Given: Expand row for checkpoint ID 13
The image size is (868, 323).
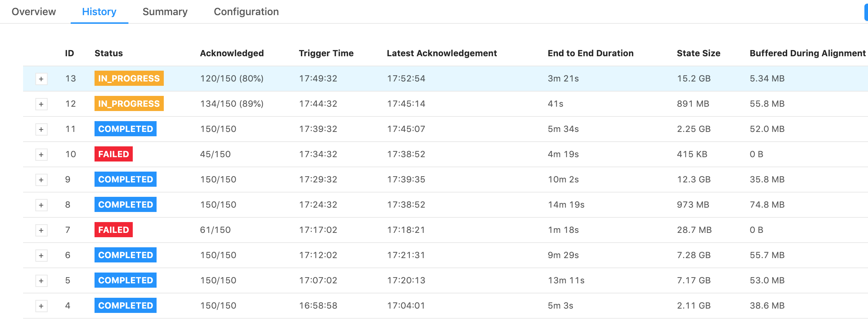Looking at the screenshot, I should tap(41, 79).
